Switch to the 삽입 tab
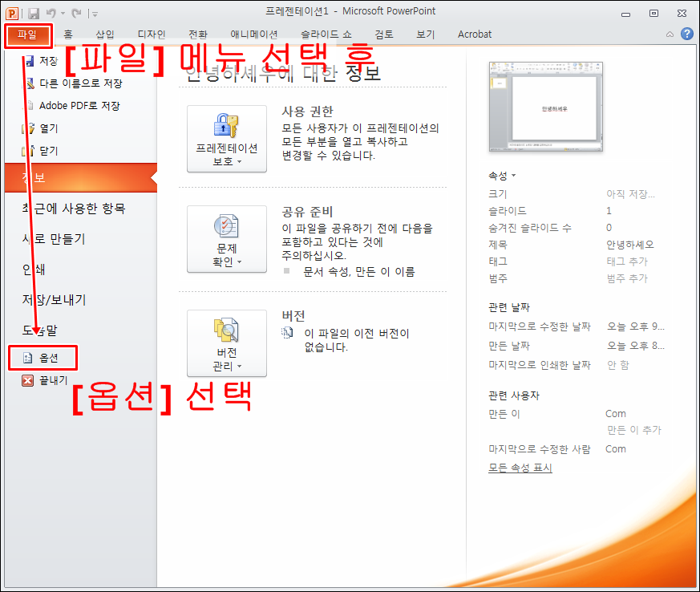 (x=105, y=34)
